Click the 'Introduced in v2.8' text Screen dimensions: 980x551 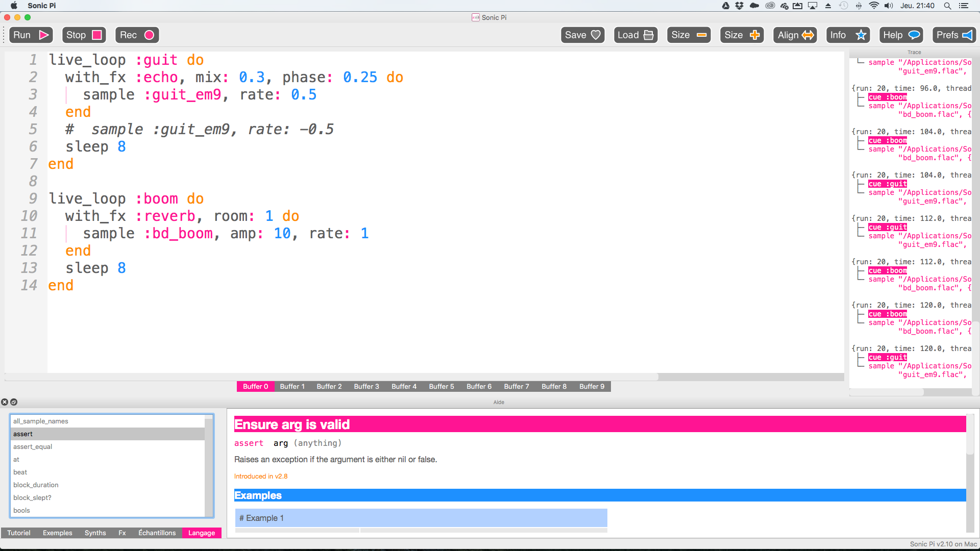click(261, 476)
